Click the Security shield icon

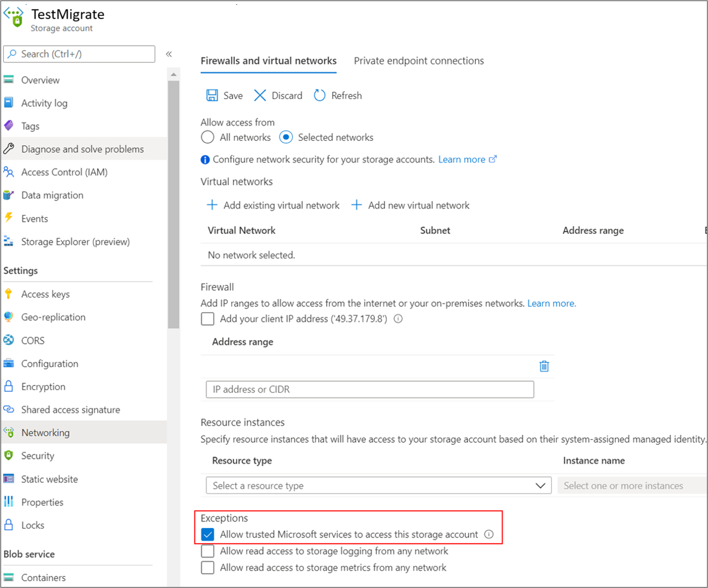click(9, 455)
